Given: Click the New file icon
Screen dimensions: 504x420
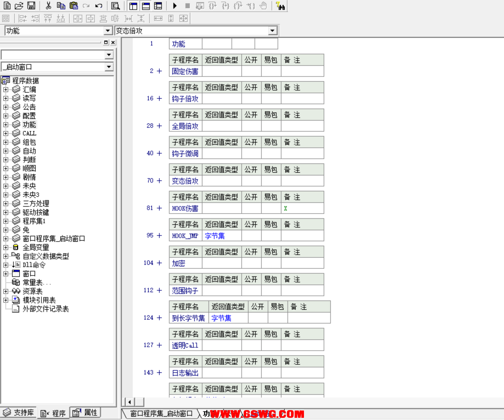Looking at the screenshot, I should [7, 5].
